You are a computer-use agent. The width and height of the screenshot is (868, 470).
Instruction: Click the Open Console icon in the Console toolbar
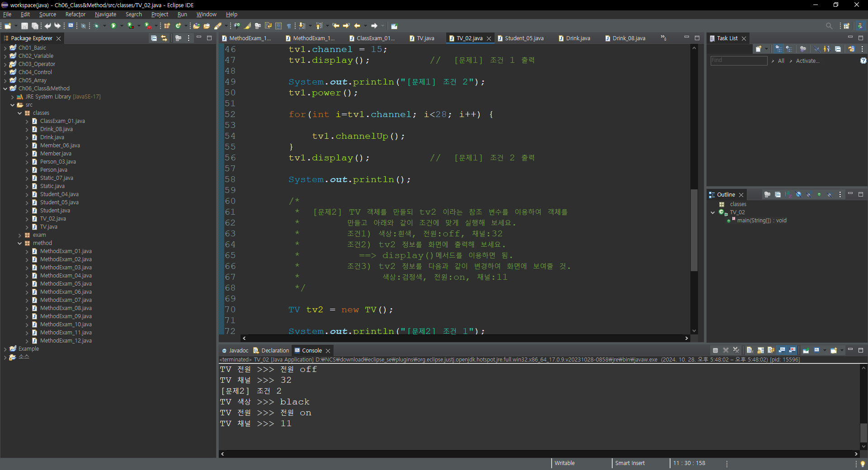coord(834,350)
